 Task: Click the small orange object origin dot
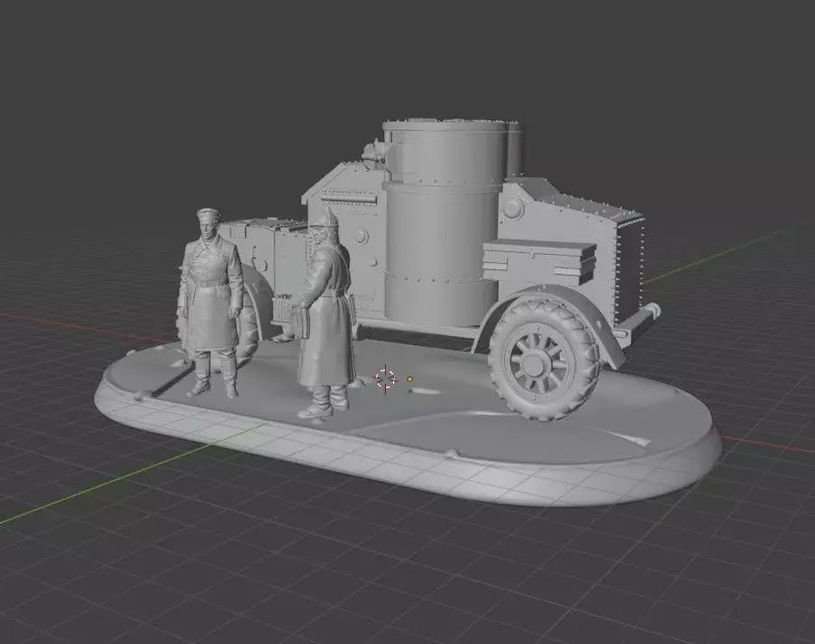tap(409, 379)
